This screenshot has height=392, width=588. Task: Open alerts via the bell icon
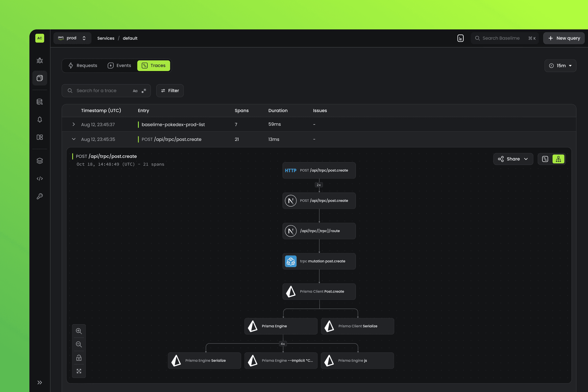[x=39, y=119]
